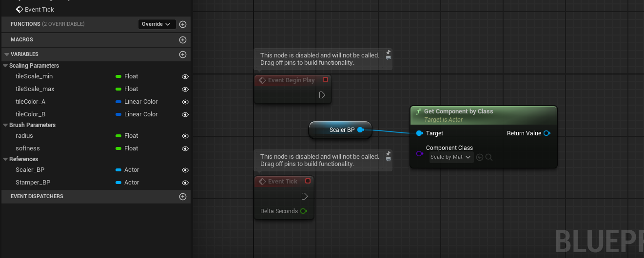Screen dimensions: 644x258
Task: Open the Component Class dropdown
Action: (x=450, y=157)
